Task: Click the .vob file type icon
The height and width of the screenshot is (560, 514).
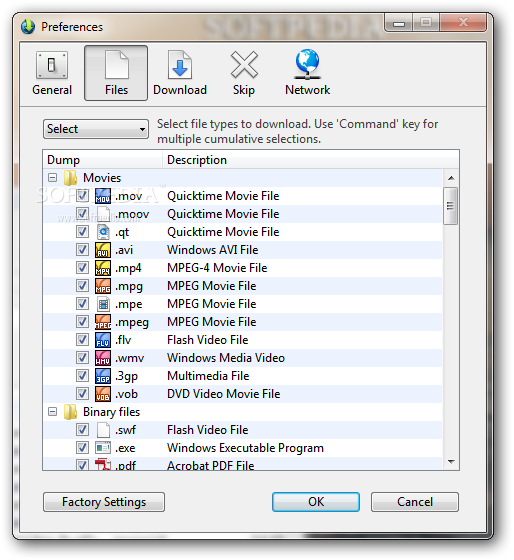Action: coord(103,394)
